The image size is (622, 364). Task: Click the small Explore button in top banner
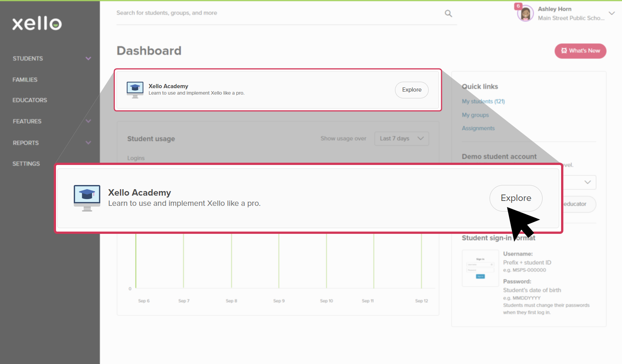pos(411,90)
